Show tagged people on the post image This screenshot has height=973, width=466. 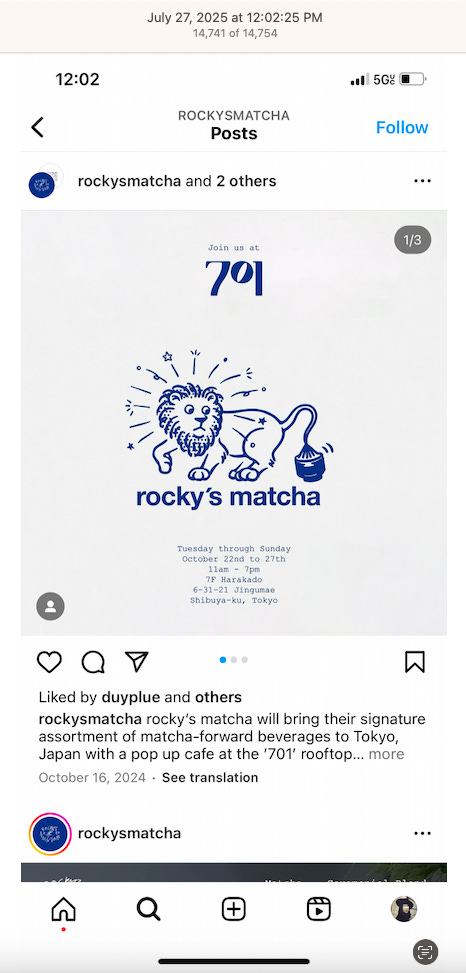point(50,606)
